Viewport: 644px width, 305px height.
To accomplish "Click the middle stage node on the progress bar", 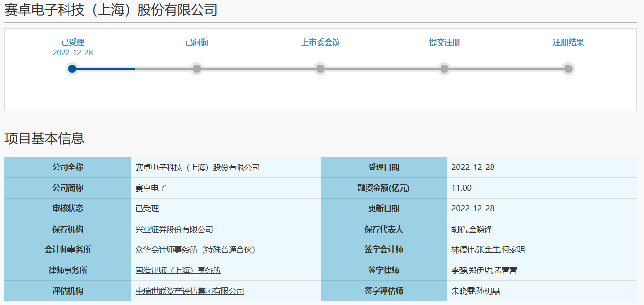I will coord(321,69).
